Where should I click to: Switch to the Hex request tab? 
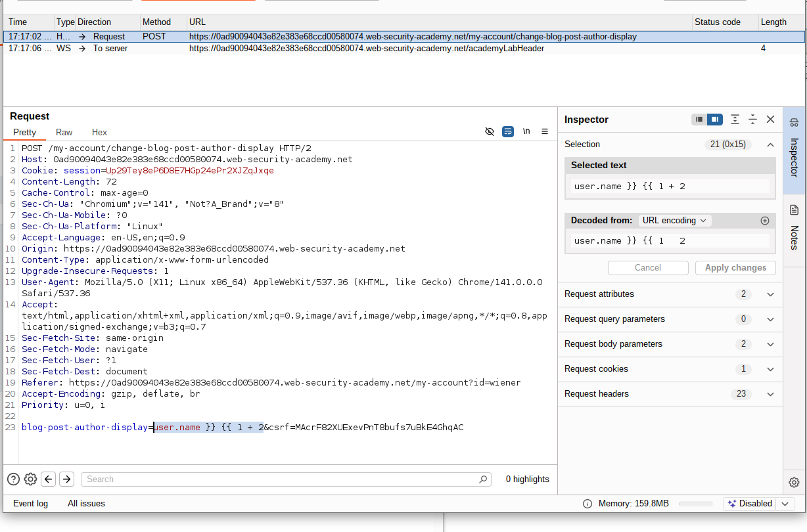click(x=99, y=132)
